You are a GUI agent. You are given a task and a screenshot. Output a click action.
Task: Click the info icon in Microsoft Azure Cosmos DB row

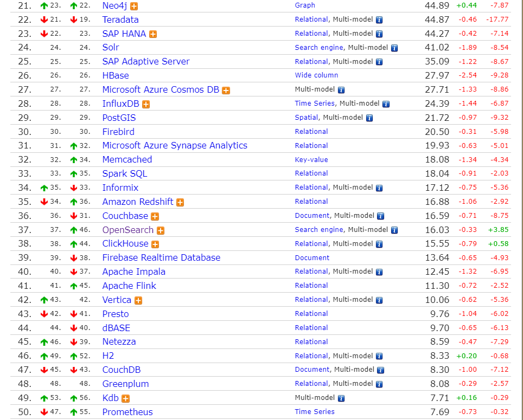[x=341, y=90]
